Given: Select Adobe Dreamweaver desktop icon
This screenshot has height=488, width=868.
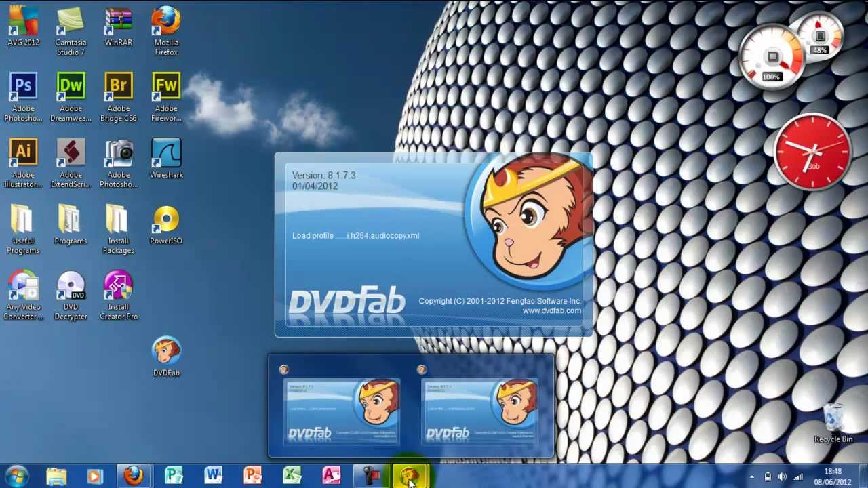Looking at the screenshot, I should tap(71, 98).
